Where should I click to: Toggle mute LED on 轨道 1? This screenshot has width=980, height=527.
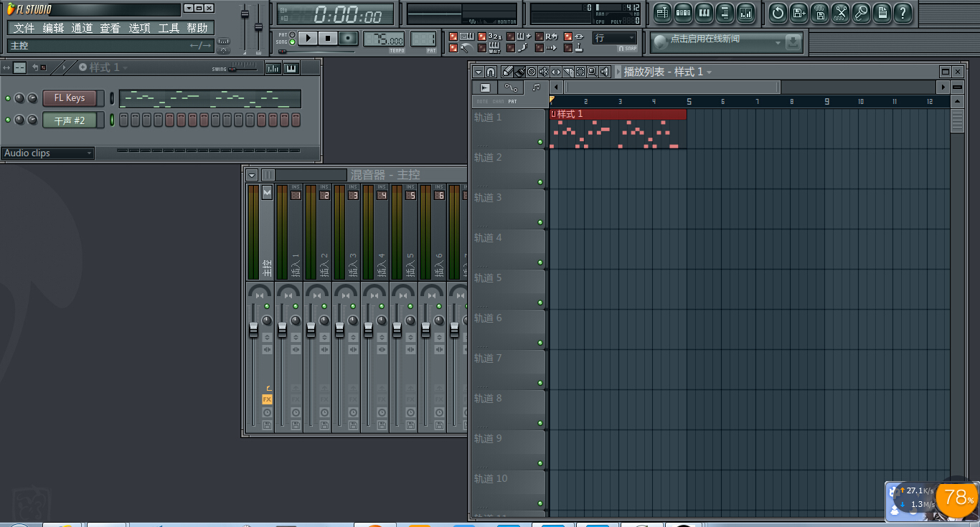tap(540, 142)
